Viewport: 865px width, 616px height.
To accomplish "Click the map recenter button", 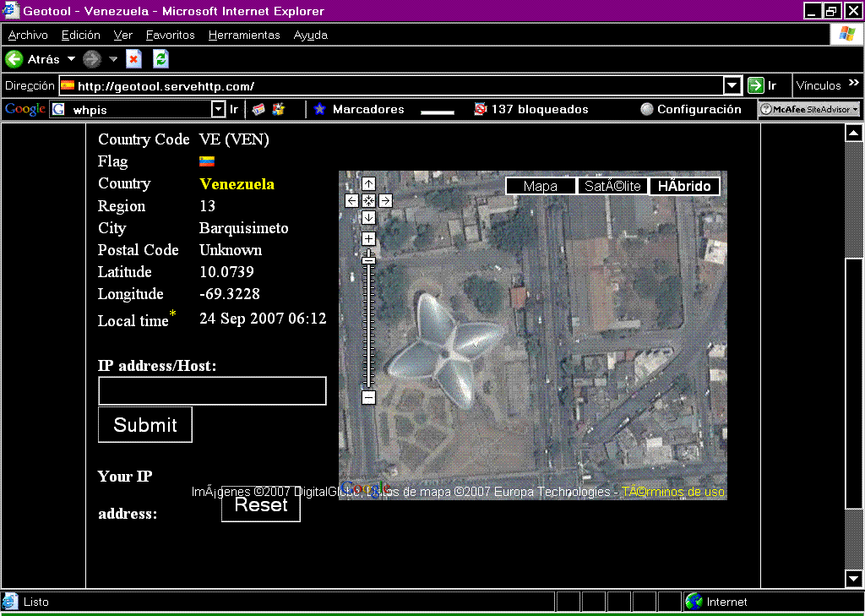I will [368, 201].
